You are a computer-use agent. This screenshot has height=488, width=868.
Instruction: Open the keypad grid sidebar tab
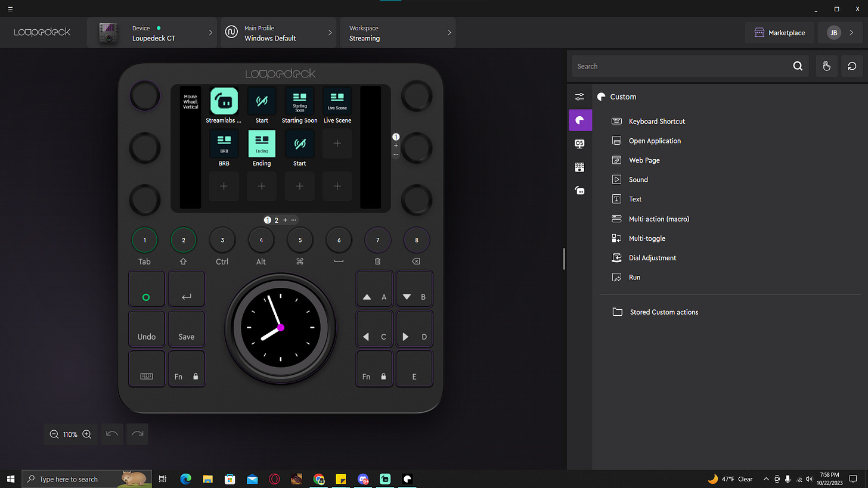[579, 167]
